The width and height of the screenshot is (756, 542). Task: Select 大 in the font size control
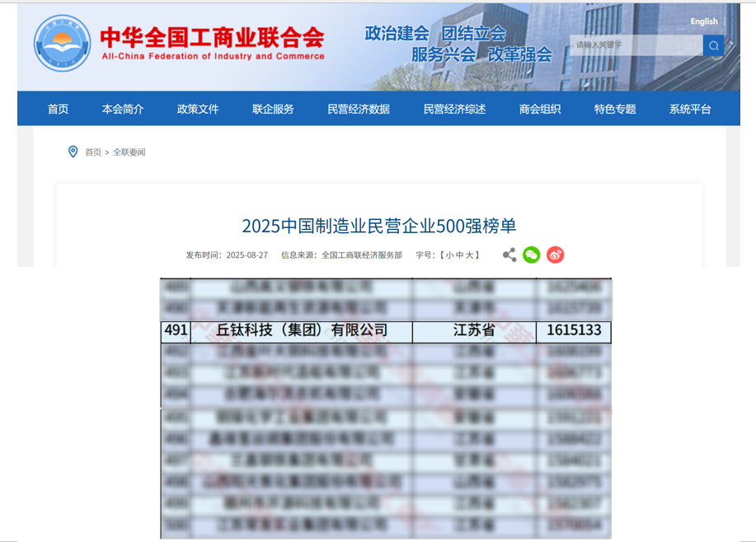pyautogui.click(x=467, y=255)
